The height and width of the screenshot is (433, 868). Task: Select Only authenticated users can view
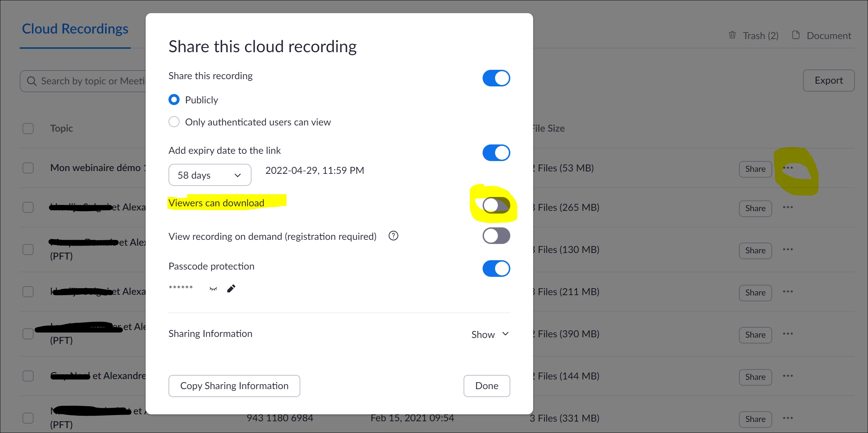[x=174, y=122]
